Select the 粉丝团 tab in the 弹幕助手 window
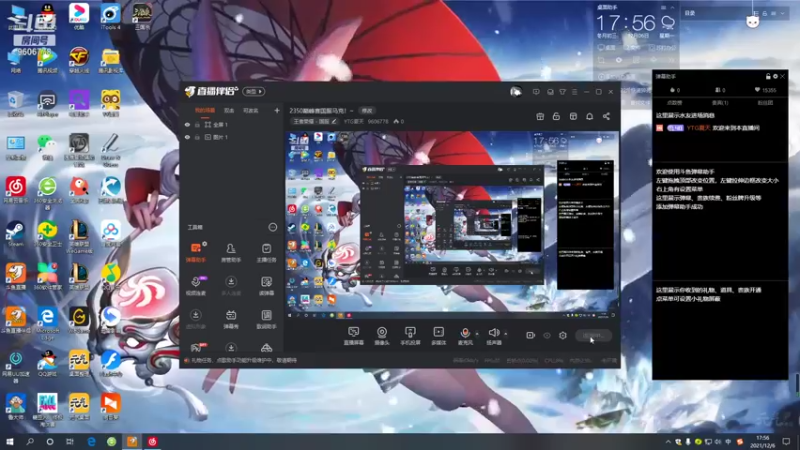800x450 pixels. (x=765, y=103)
